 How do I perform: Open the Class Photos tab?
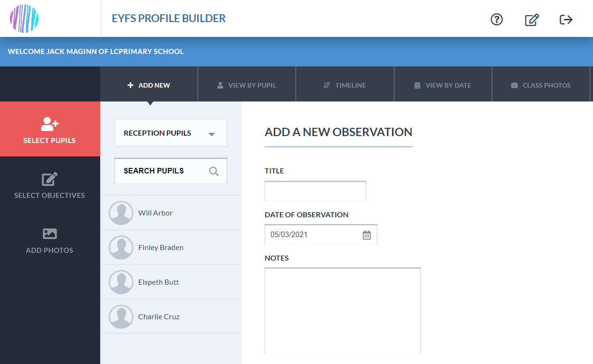pos(541,85)
